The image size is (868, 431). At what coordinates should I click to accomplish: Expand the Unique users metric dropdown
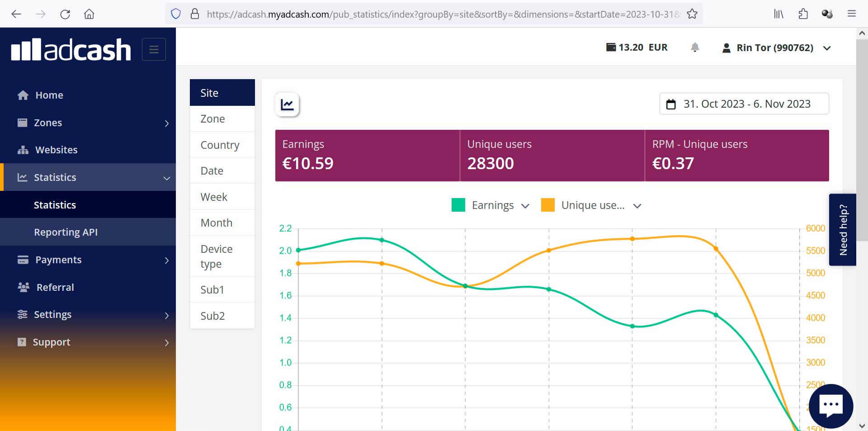pos(637,206)
